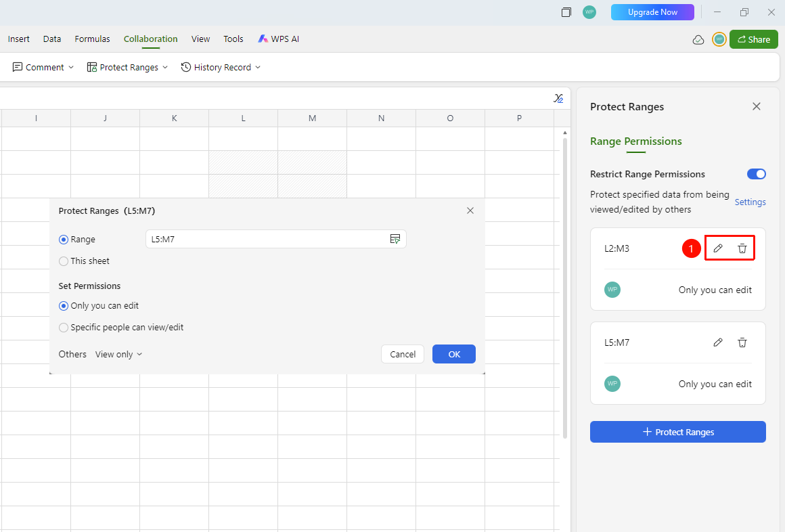Click the range selector icon in L5:M7 field
The image size is (785, 532).
(x=395, y=239)
